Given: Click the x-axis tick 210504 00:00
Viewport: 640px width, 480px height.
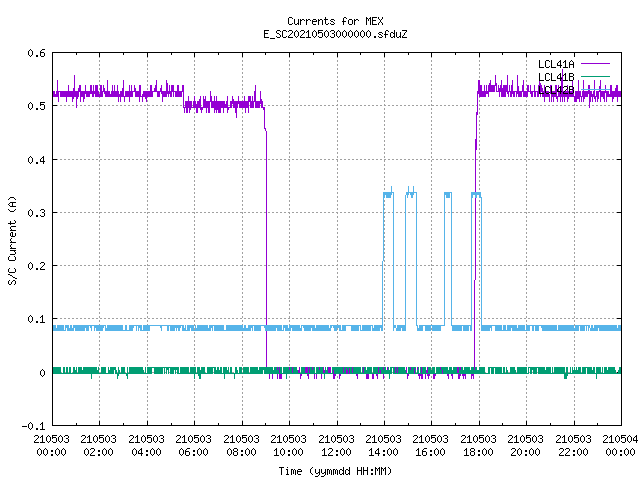Looking at the screenshot, I should click(620, 445).
